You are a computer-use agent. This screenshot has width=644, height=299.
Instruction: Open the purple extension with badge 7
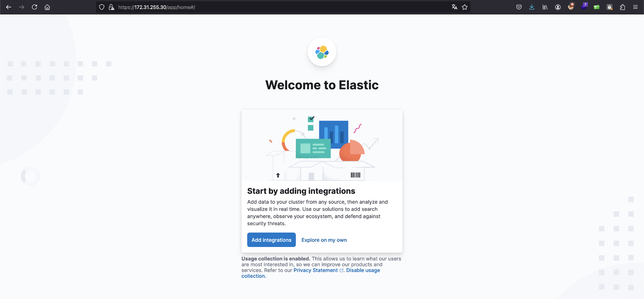[x=584, y=6]
